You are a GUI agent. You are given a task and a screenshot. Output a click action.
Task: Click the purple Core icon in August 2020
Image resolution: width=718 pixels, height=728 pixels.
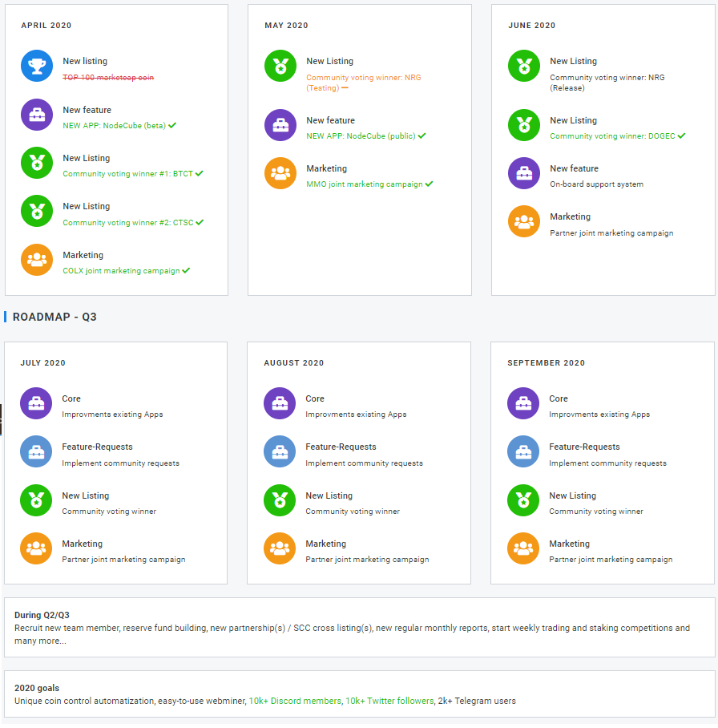[x=280, y=403]
